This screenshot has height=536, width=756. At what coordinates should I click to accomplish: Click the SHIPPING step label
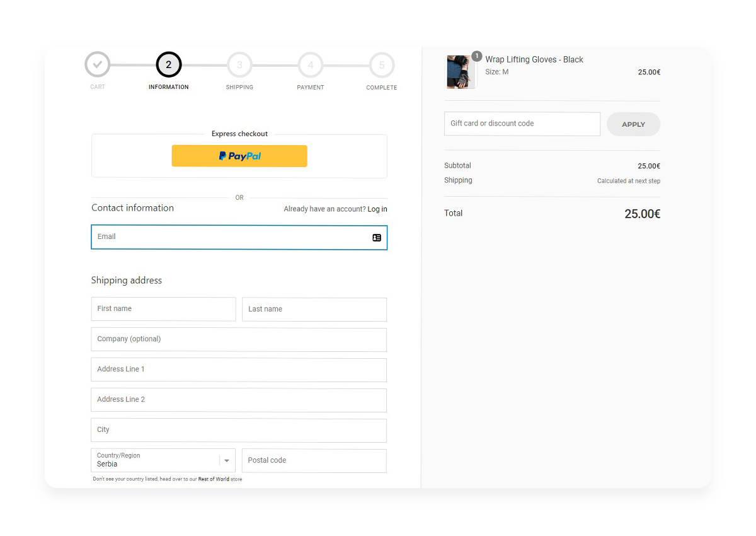[x=239, y=87]
